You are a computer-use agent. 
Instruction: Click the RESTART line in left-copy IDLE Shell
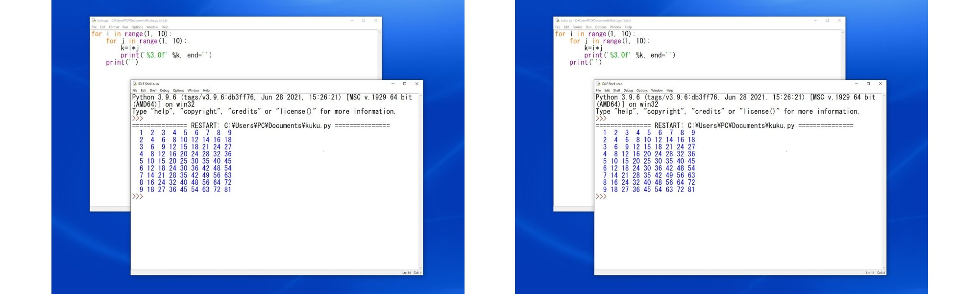(x=261, y=126)
